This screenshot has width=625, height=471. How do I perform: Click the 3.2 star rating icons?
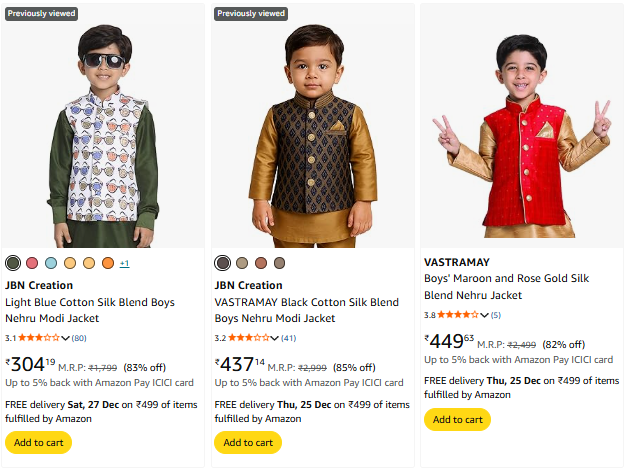click(249, 338)
